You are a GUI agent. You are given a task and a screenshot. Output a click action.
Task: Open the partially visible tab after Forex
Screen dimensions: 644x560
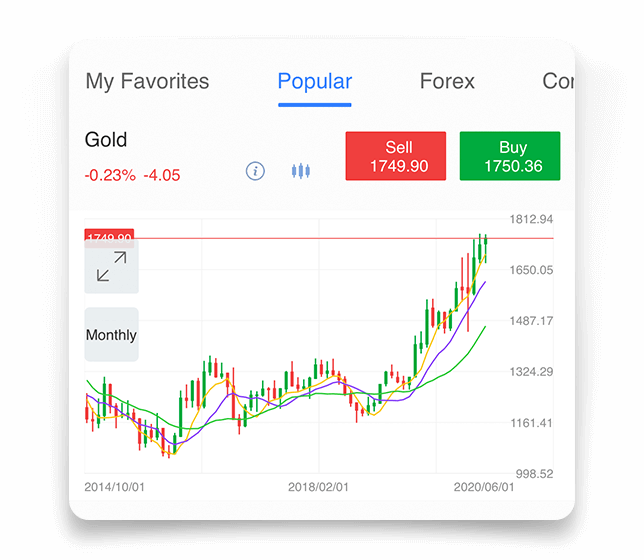(557, 82)
